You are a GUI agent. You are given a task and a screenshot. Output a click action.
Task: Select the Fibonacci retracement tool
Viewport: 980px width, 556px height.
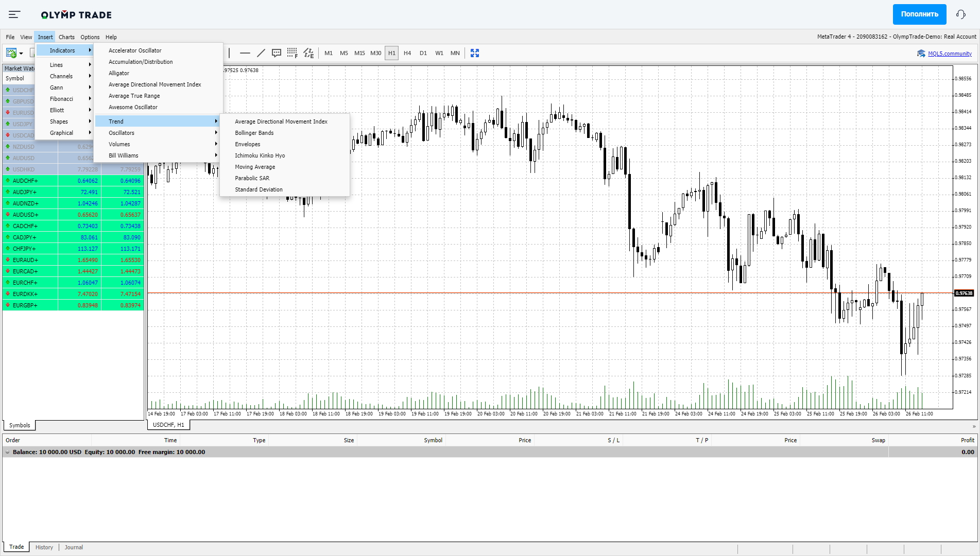(x=293, y=53)
